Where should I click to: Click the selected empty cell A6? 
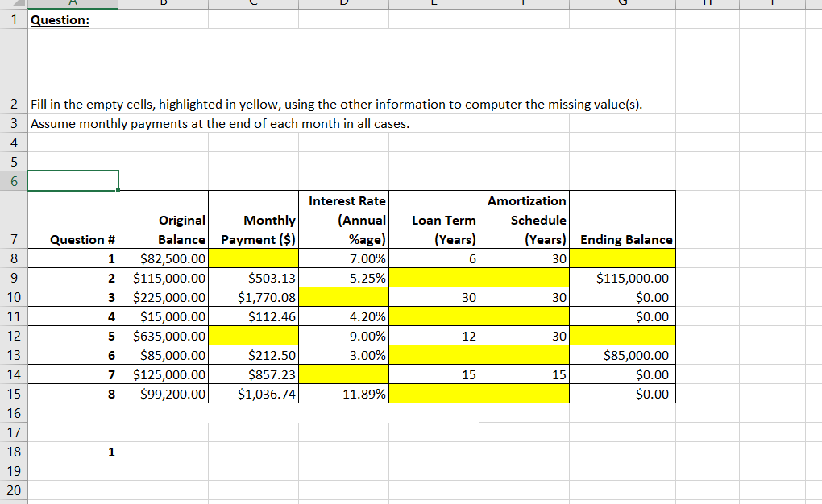(x=73, y=181)
